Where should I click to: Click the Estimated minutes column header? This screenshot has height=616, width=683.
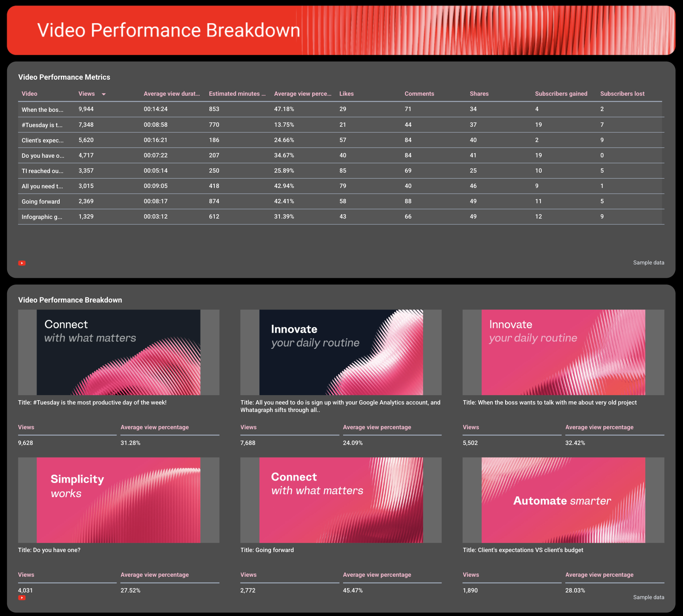(237, 94)
